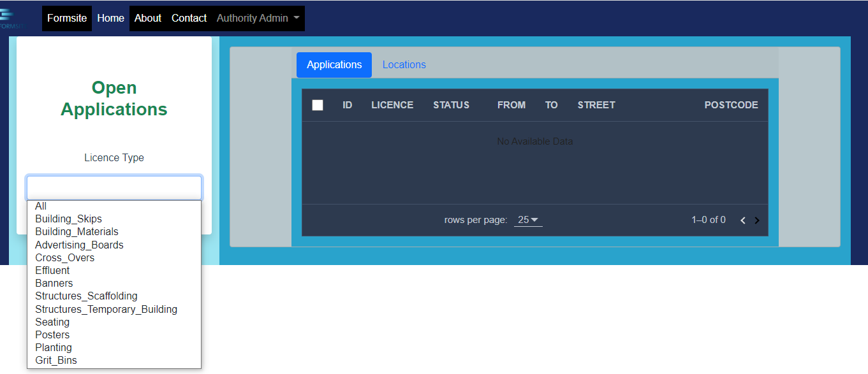Select Grit_Bins from the licence list
Screen dimensions: 868x374
pyautogui.click(x=55, y=360)
